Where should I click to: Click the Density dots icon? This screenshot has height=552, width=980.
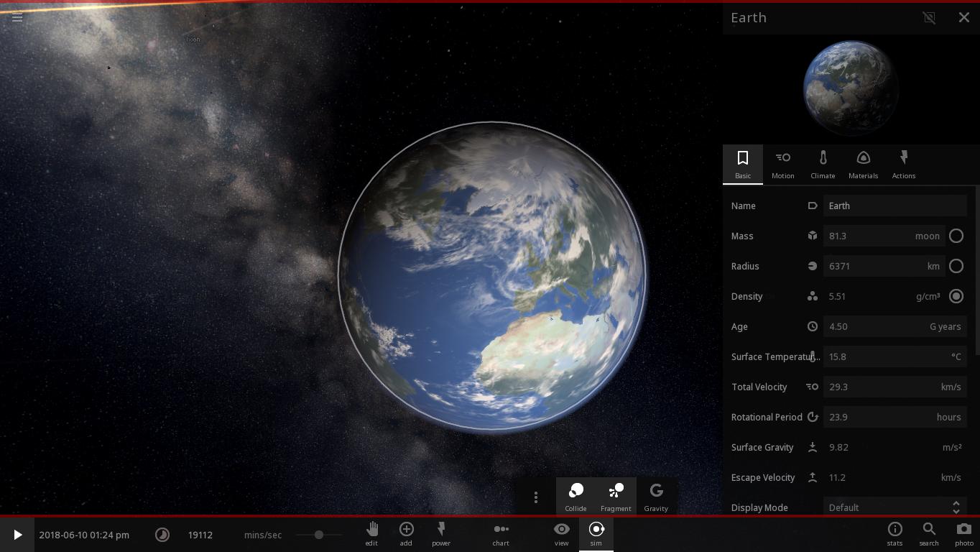(x=813, y=296)
